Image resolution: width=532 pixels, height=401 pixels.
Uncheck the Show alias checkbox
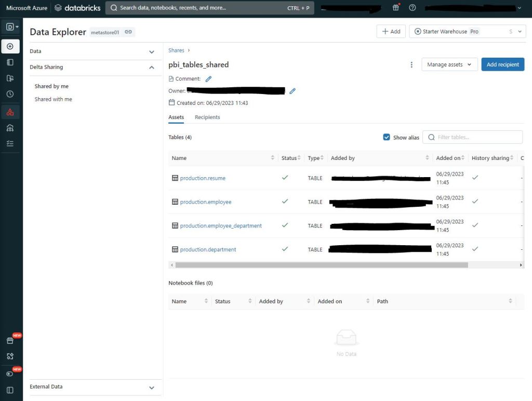click(387, 137)
